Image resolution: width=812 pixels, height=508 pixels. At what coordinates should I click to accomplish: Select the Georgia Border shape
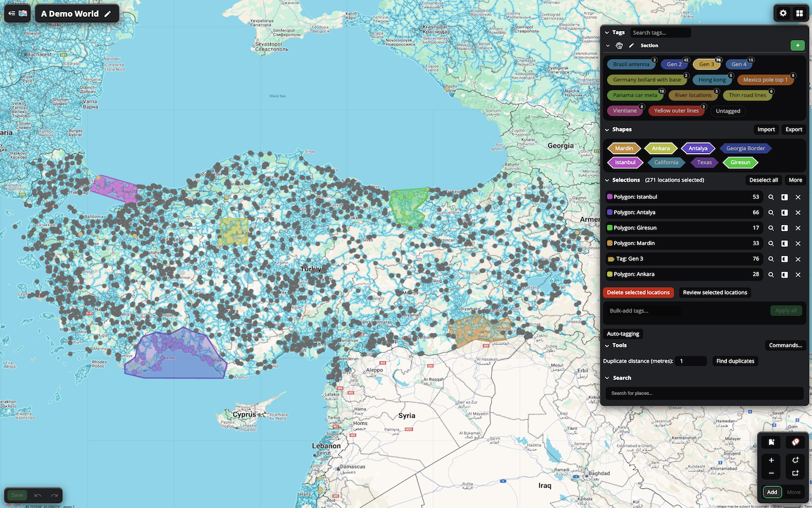coord(745,149)
